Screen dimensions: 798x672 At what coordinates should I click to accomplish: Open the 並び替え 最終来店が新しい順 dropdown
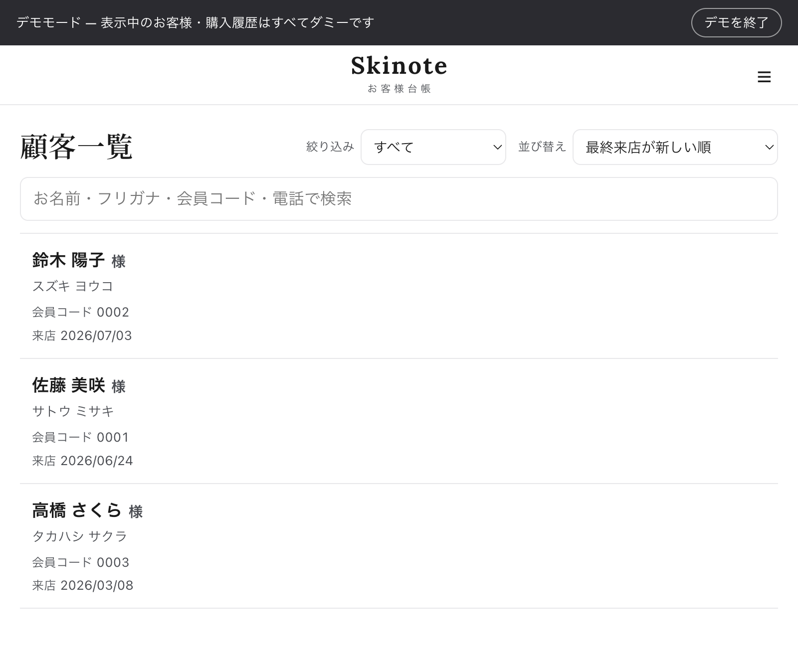click(675, 147)
